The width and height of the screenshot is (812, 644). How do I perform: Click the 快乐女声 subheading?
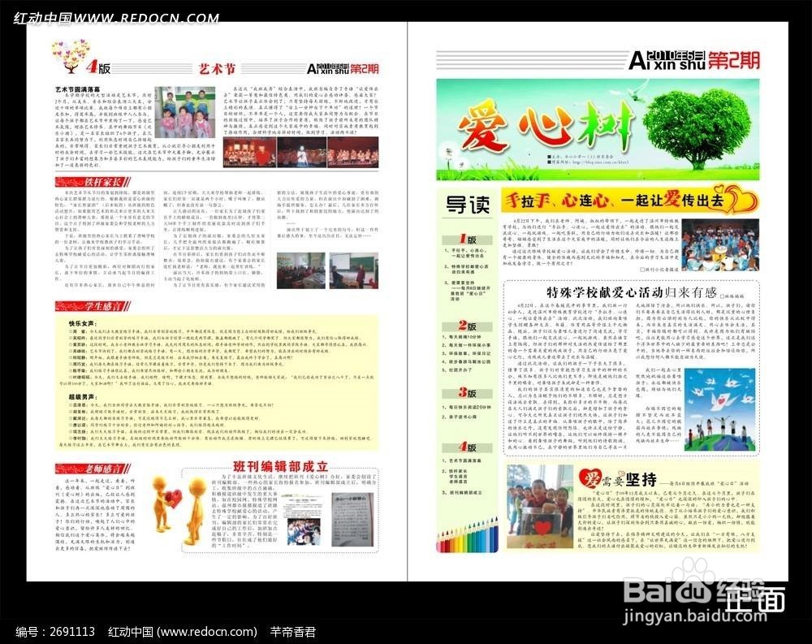coord(82,323)
